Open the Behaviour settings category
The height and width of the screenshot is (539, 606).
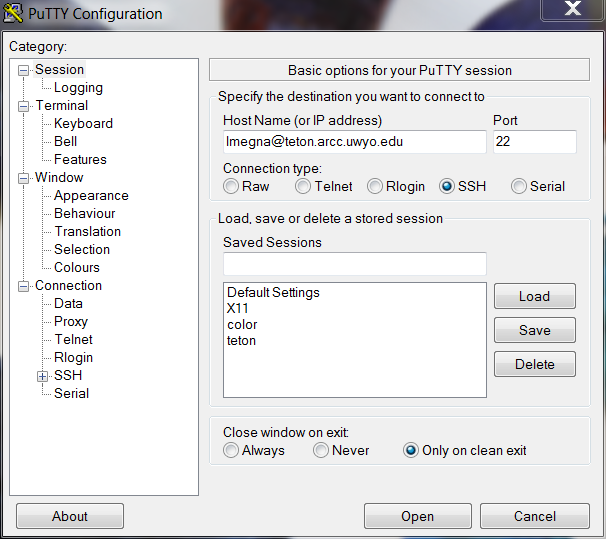coord(85,213)
